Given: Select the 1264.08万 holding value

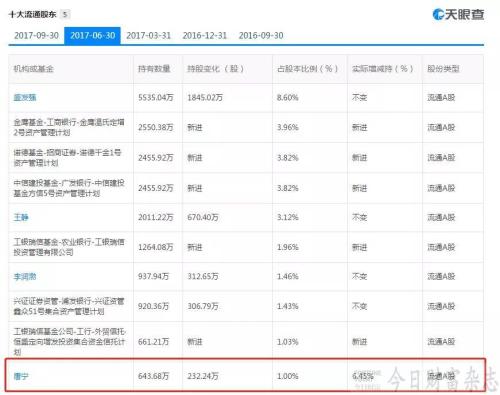Looking at the screenshot, I should tap(156, 247).
